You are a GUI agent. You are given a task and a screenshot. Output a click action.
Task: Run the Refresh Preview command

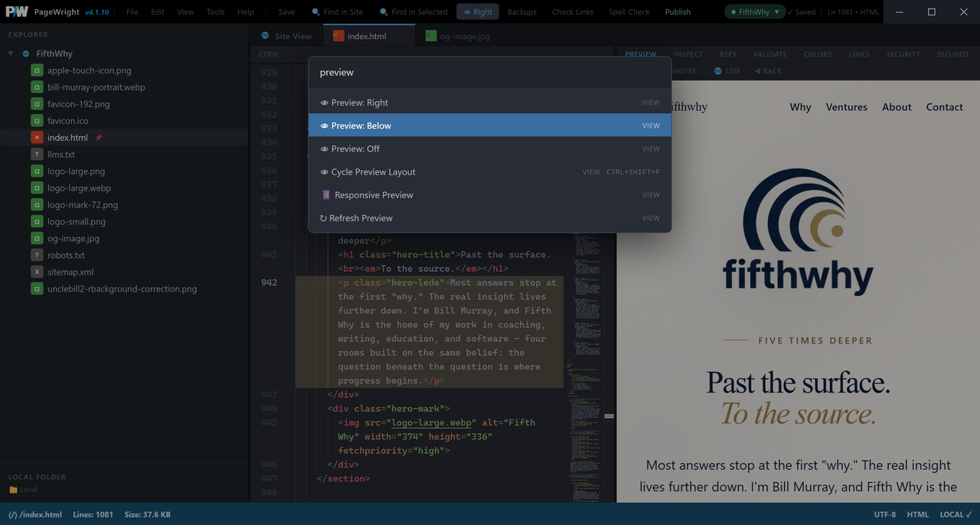tap(490, 218)
